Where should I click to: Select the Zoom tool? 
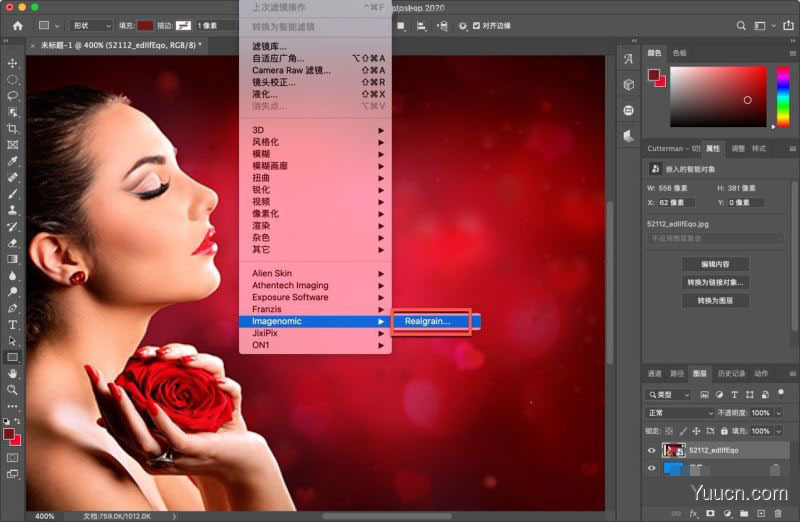coord(13,390)
